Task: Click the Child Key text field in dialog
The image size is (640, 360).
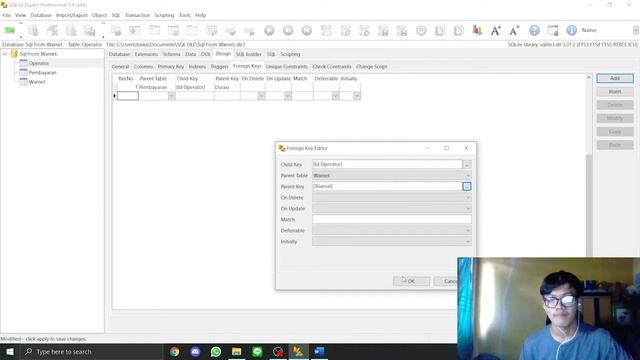Action: point(387,164)
